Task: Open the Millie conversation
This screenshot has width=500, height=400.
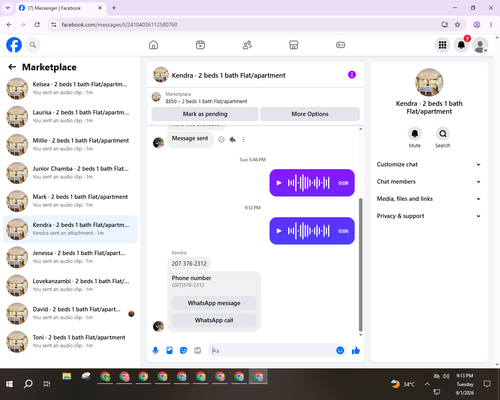Action: click(x=70, y=145)
